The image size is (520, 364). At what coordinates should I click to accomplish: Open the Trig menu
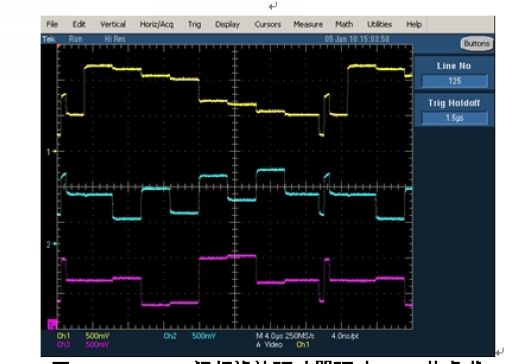coord(194,24)
